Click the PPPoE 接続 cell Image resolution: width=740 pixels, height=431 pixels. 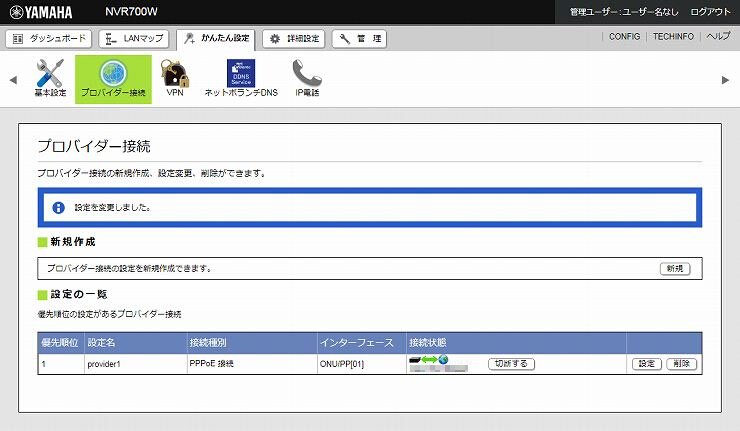point(252,364)
